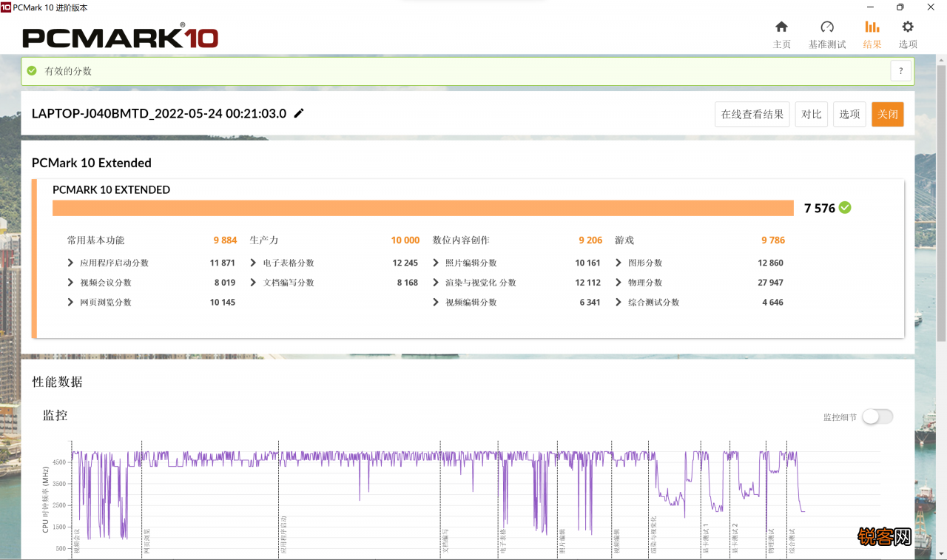Click the 网页浏览 marker on the chart
The image size is (947, 560).
[x=146, y=541]
